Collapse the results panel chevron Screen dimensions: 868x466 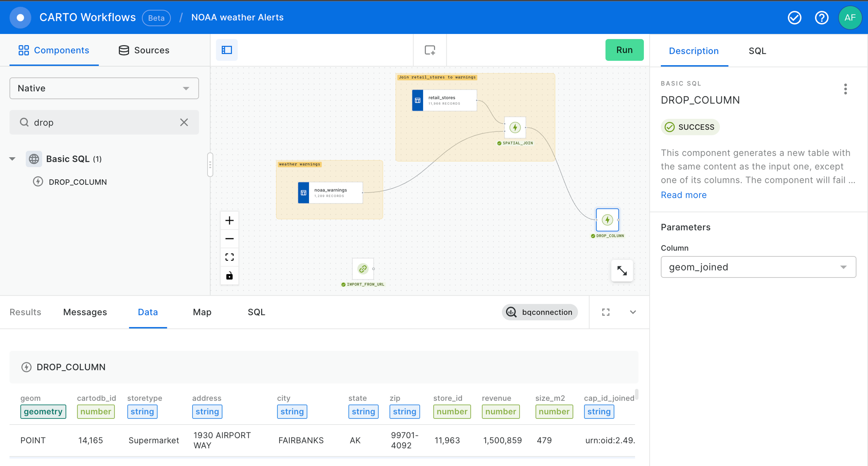point(633,312)
